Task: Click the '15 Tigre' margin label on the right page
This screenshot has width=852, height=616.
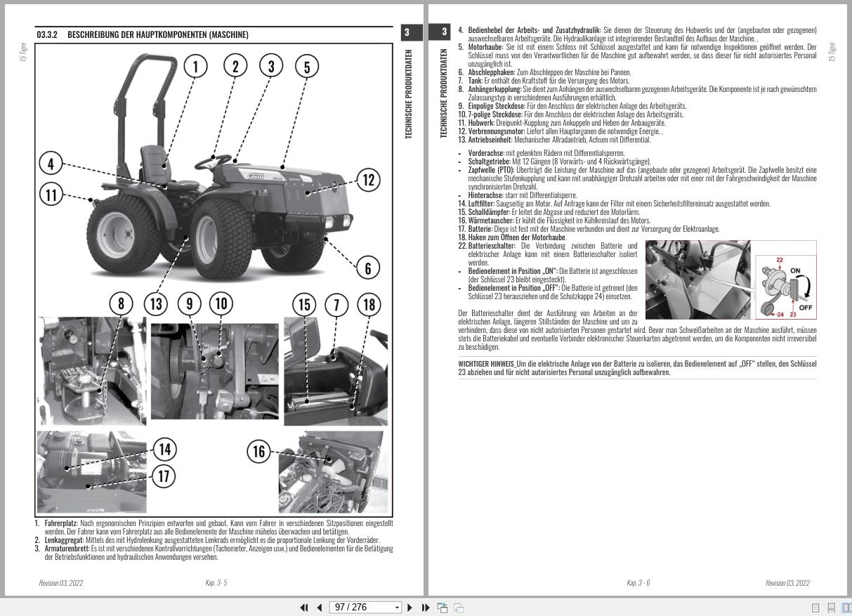Action: tap(832, 53)
